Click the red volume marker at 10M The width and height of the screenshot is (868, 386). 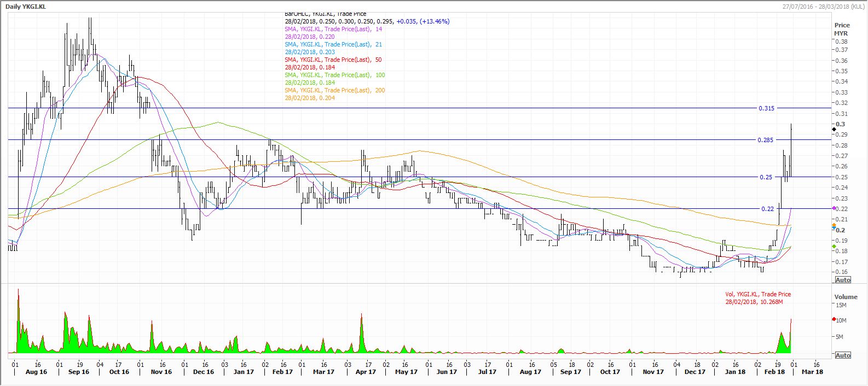834,319
